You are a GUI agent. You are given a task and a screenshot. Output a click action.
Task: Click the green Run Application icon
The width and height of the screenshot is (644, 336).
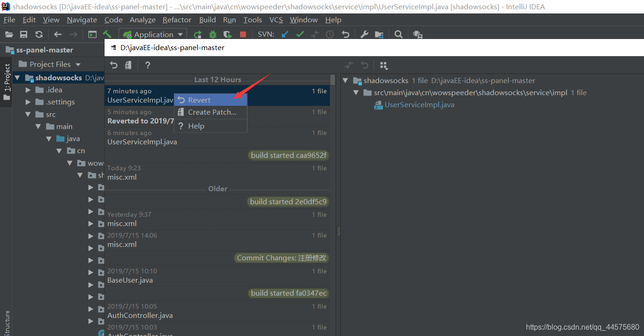197,34
